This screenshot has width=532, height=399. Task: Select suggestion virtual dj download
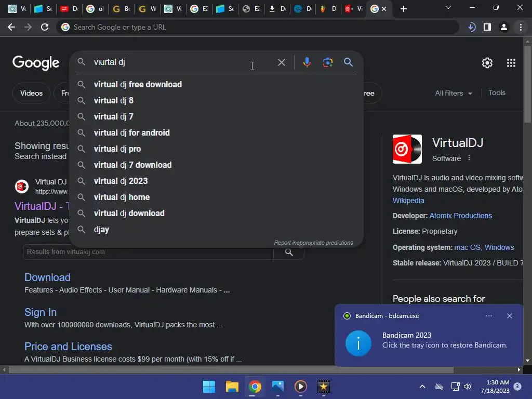(x=217, y=214)
